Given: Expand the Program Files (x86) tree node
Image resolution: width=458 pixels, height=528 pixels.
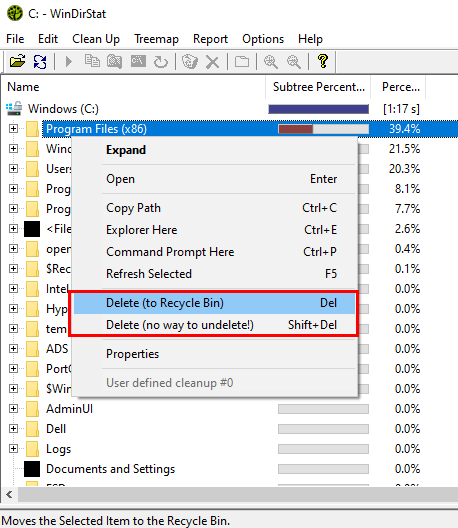Looking at the screenshot, I should [13, 129].
